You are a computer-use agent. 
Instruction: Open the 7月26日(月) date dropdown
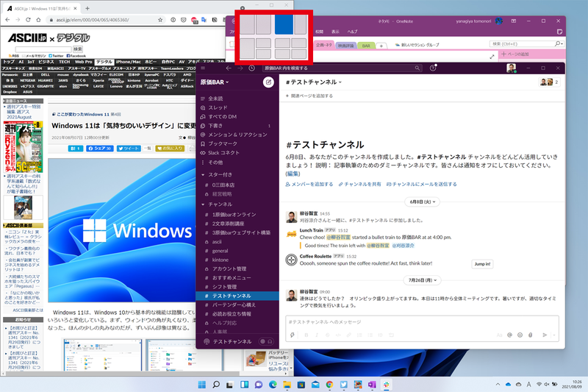422,280
